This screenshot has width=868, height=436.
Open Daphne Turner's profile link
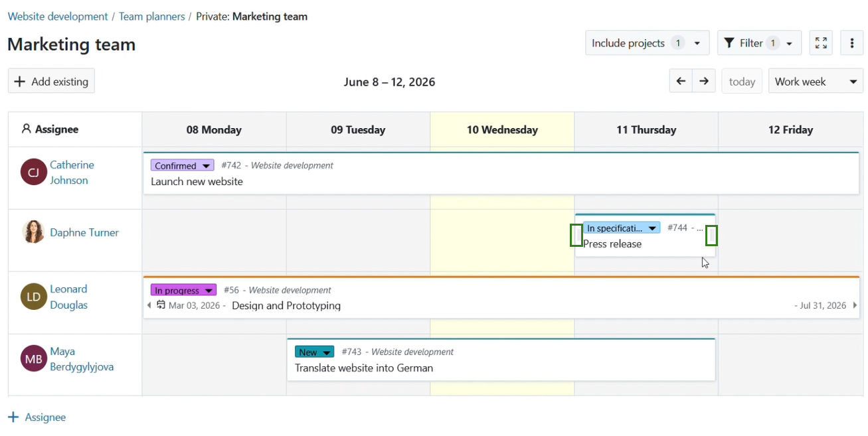click(84, 232)
